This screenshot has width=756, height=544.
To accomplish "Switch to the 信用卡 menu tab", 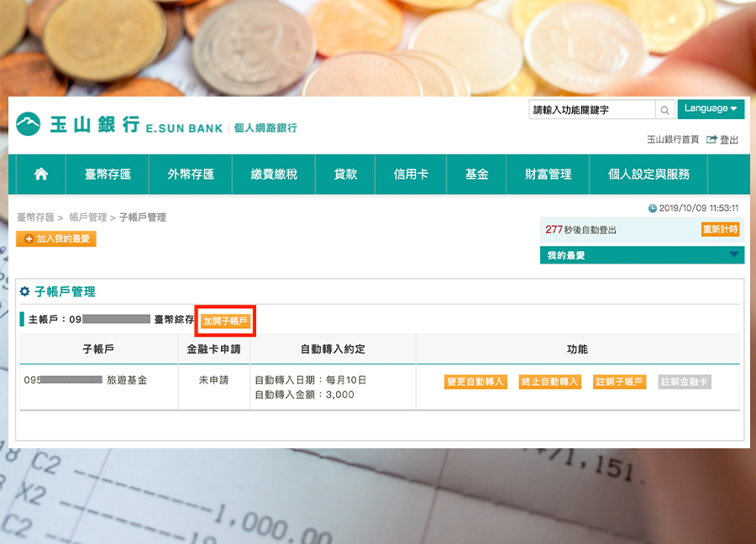I will pyautogui.click(x=410, y=174).
